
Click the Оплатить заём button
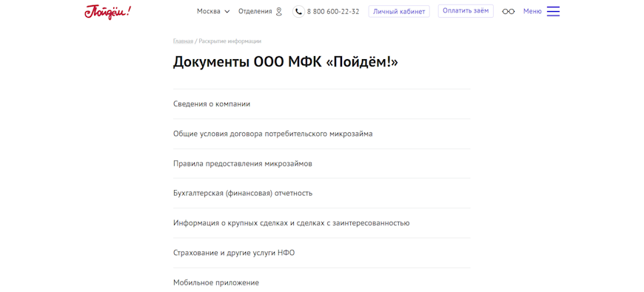click(x=466, y=11)
